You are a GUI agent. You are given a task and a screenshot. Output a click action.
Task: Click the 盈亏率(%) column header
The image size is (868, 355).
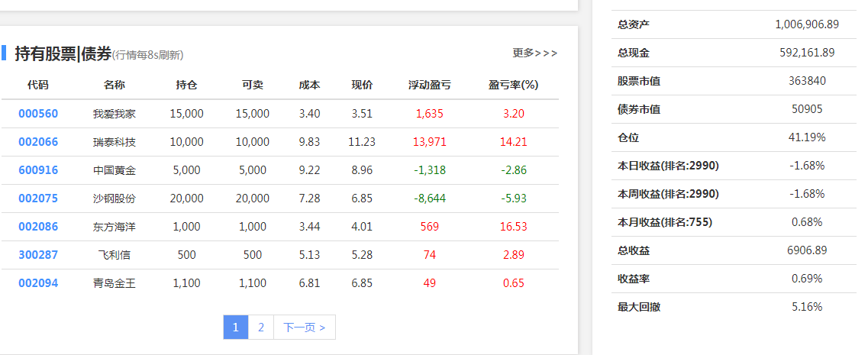tap(513, 85)
